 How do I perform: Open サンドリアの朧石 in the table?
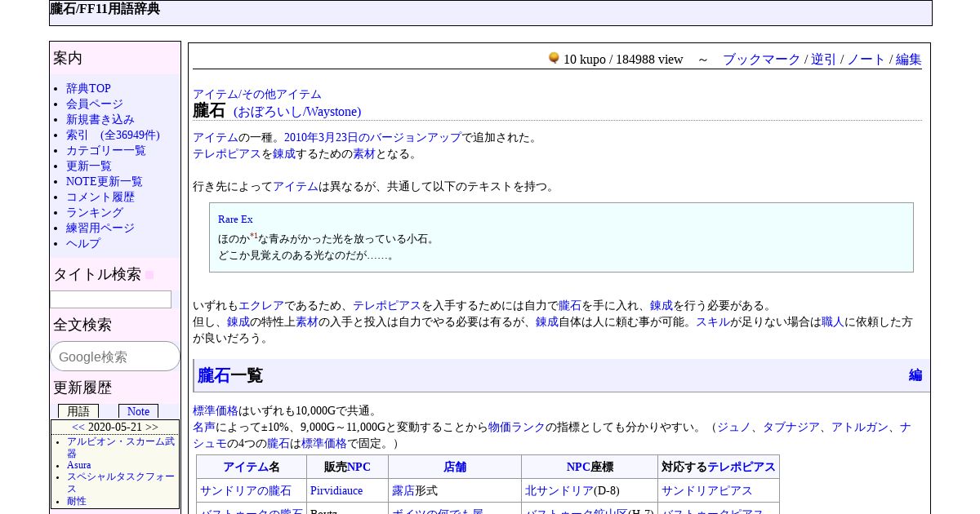point(246,491)
